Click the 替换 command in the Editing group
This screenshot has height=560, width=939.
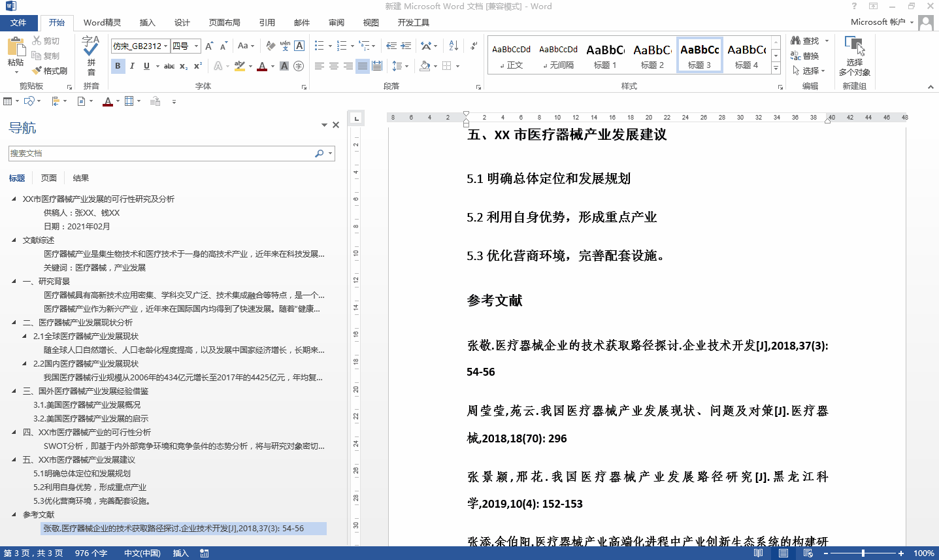click(810, 56)
